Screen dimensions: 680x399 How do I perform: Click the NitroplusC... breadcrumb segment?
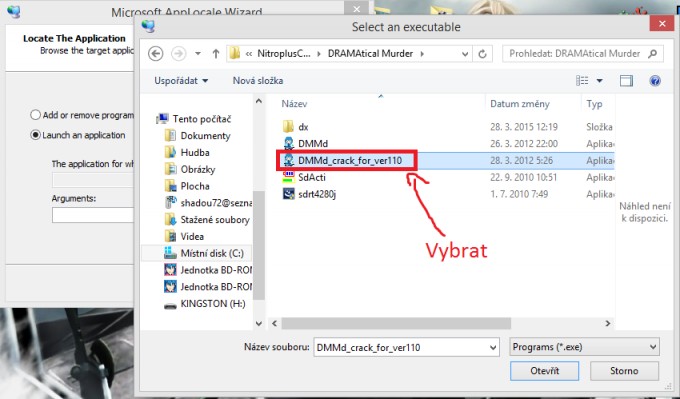pyautogui.click(x=284, y=54)
